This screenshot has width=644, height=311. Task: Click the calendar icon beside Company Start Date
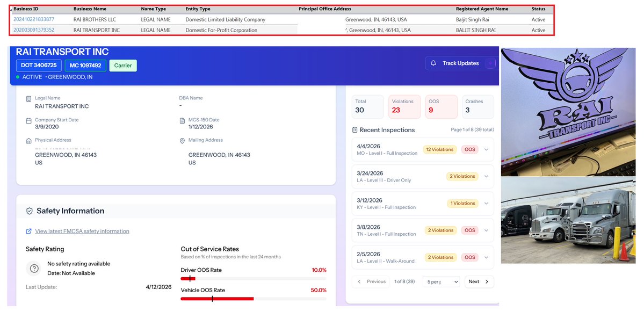(29, 121)
